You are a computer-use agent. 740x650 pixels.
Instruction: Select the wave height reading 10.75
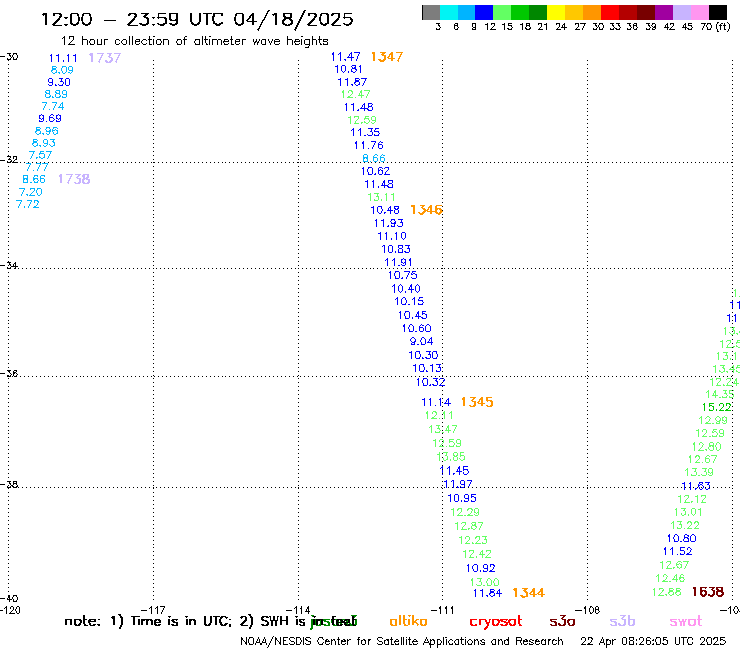[x=403, y=275]
